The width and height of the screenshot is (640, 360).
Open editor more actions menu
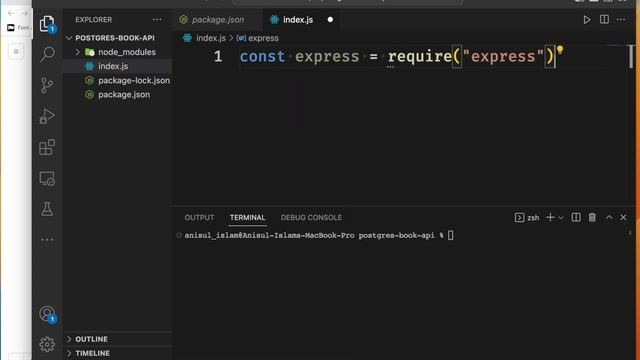(x=621, y=20)
